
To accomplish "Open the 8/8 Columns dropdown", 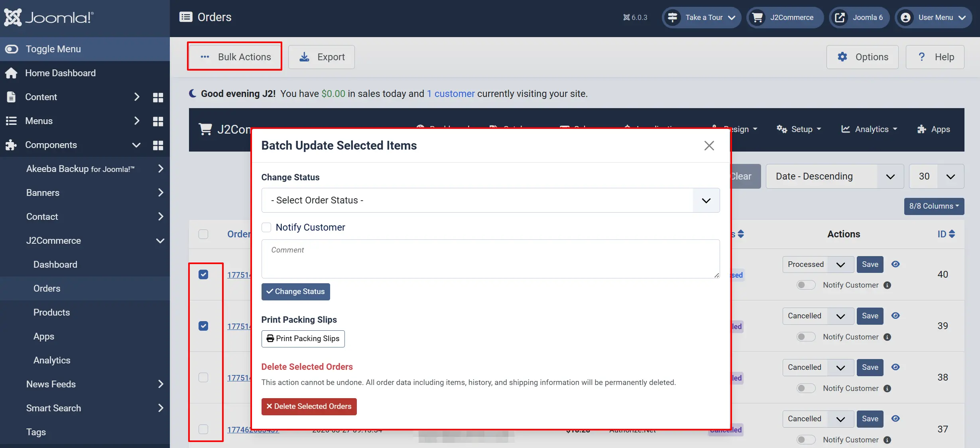I will pos(934,206).
